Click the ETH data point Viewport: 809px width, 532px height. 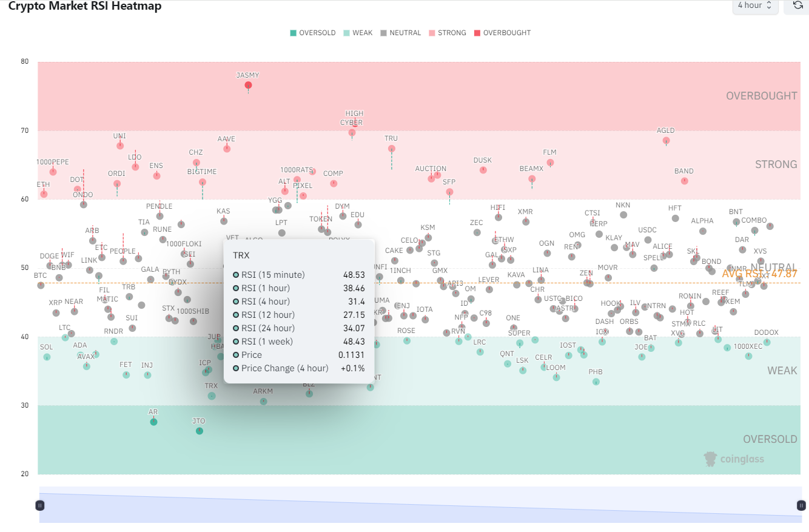tap(44, 194)
